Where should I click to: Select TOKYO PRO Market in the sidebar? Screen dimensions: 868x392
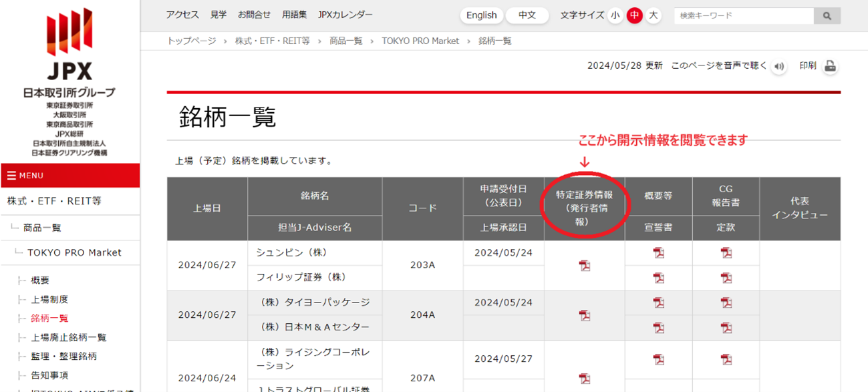(74, 252)
